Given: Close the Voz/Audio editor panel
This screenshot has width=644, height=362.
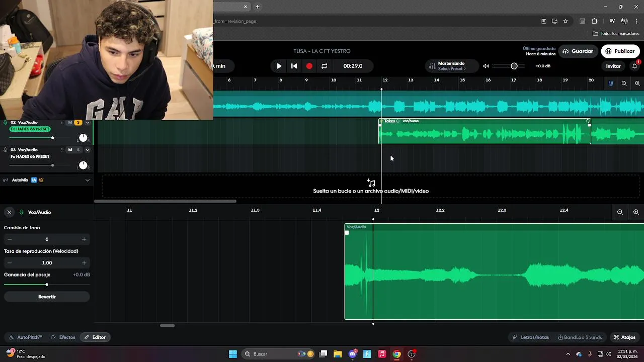Looking at the screenshot, I should click(9, 212).
